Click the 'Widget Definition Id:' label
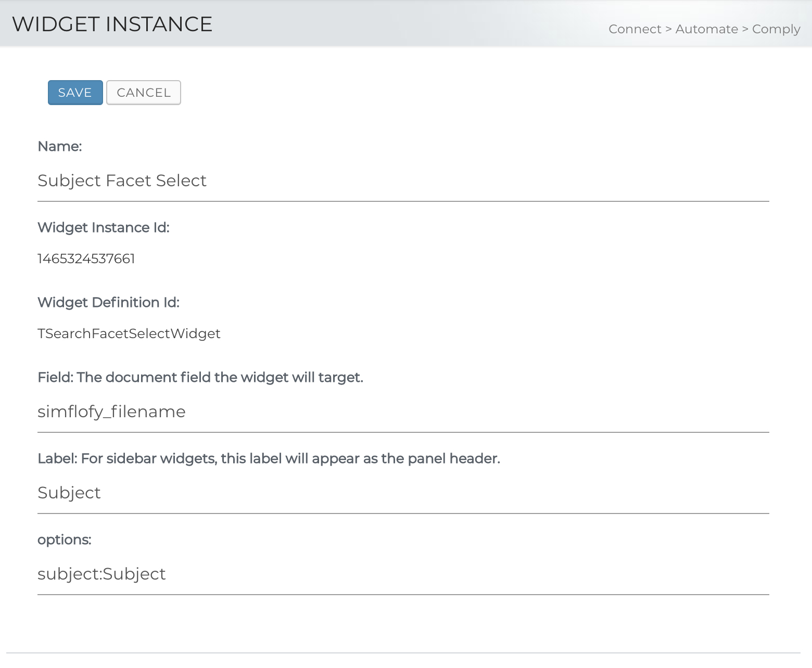Screen dimensions: 812x668 [x=108, y=302]
